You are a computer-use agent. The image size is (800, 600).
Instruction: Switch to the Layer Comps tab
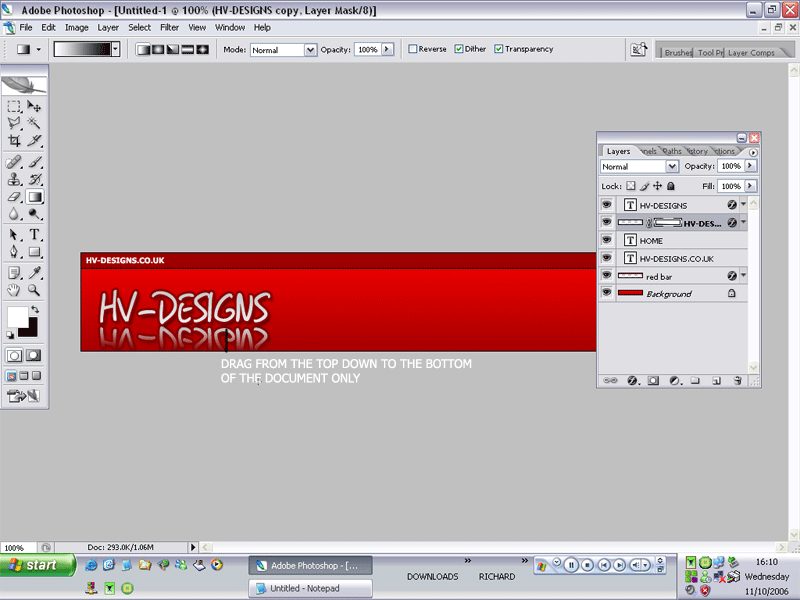click(x=751, y=53)
